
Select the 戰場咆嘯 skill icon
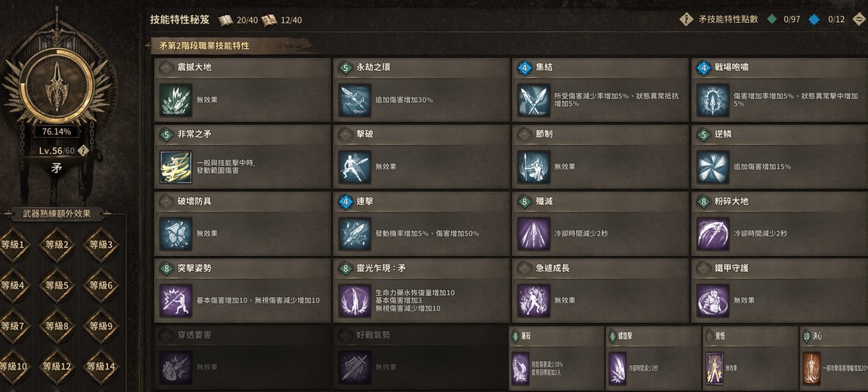pos(713,100)
